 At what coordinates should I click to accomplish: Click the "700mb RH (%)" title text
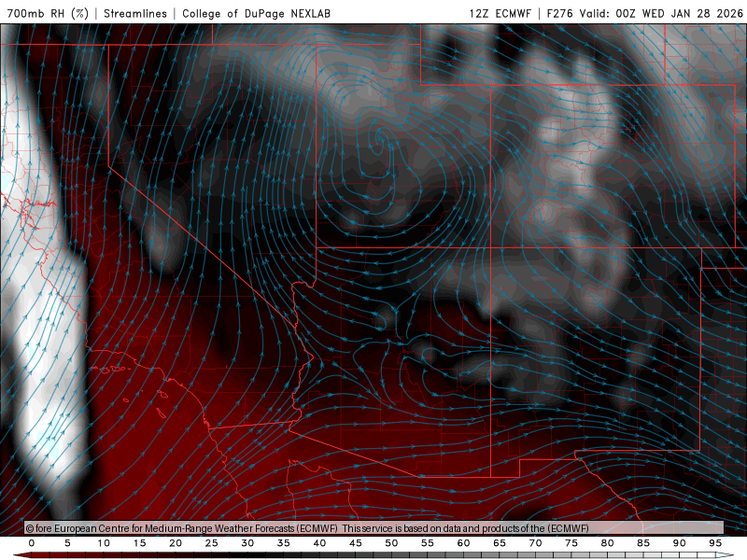click(x=48, y=13)
